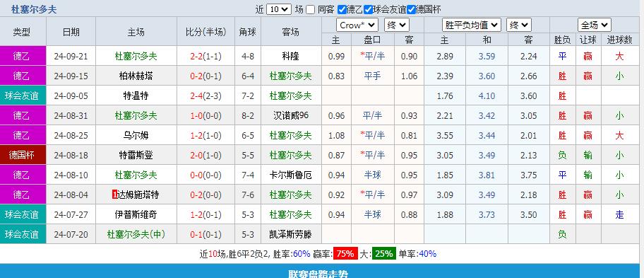This screenshot has height=278, width=644.
Task: Click the home team 乌尔姆
Action: 136,135
